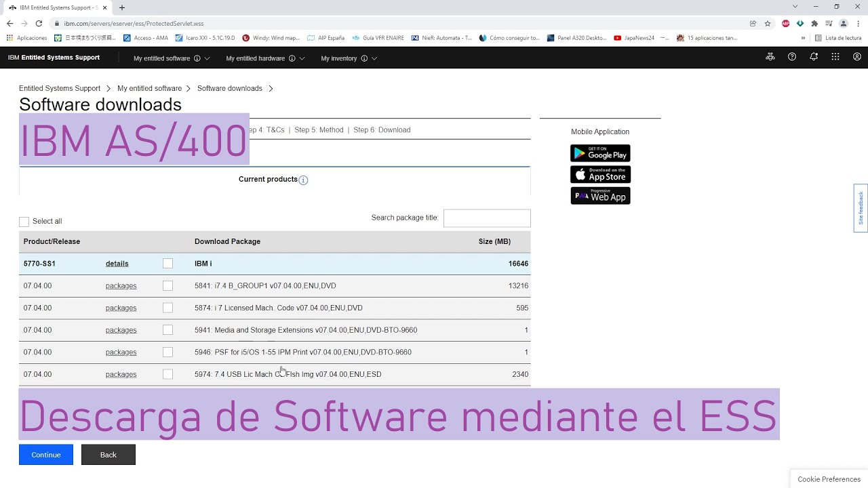Click info icon next to My entitled software

coord(197,58)
